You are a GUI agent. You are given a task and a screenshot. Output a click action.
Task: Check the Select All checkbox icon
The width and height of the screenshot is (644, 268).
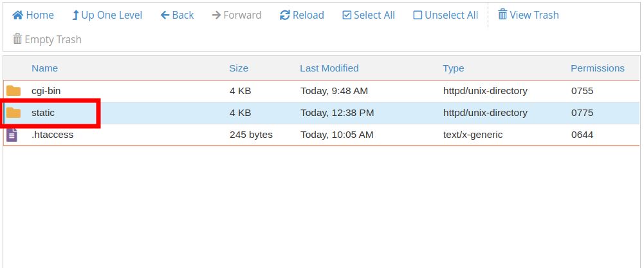click(347, 15)
